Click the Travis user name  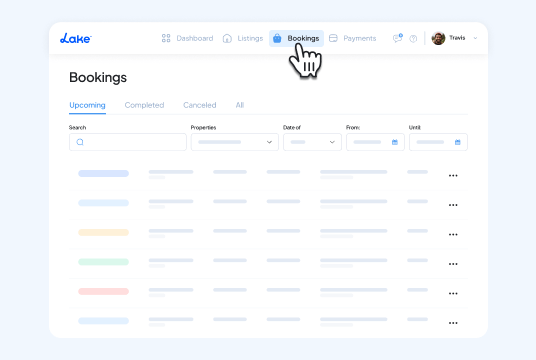[457, 38]
